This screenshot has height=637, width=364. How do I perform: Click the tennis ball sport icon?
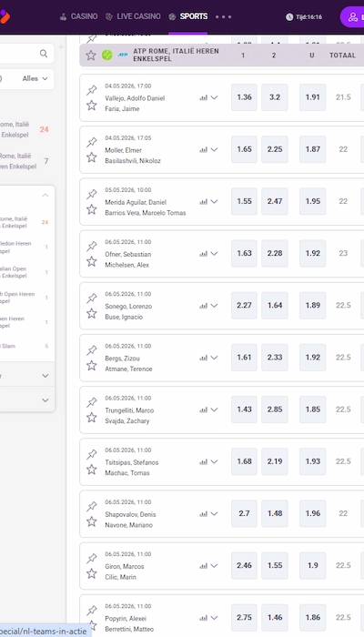click(107, 56)
